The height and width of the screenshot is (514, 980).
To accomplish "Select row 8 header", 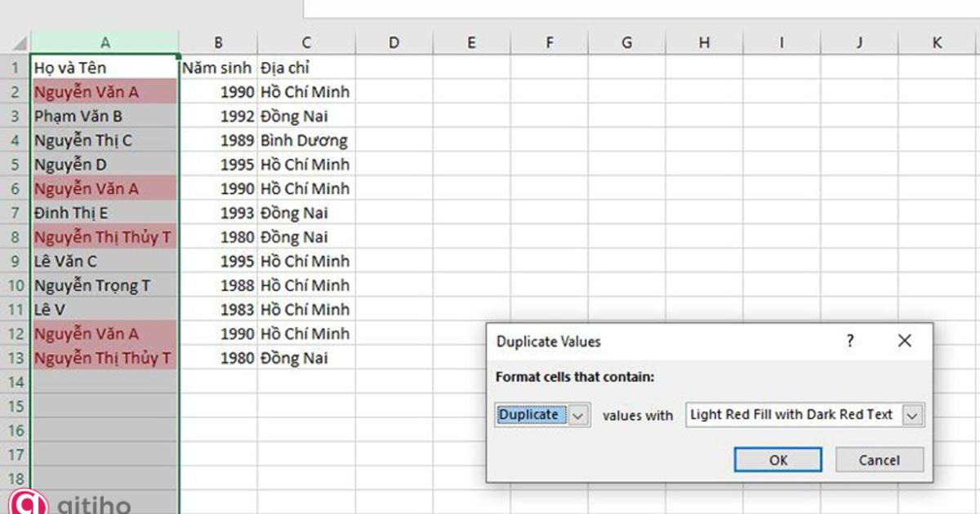I will [x=16, y=237].
